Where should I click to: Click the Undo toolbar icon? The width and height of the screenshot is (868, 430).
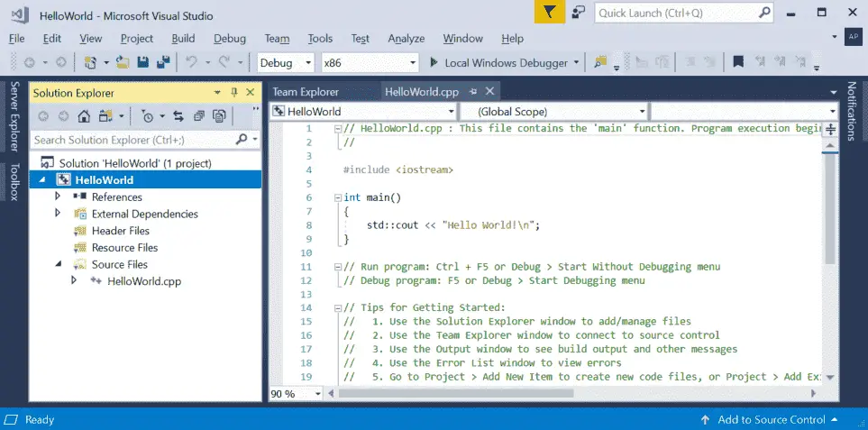click(x=191, y=62)
